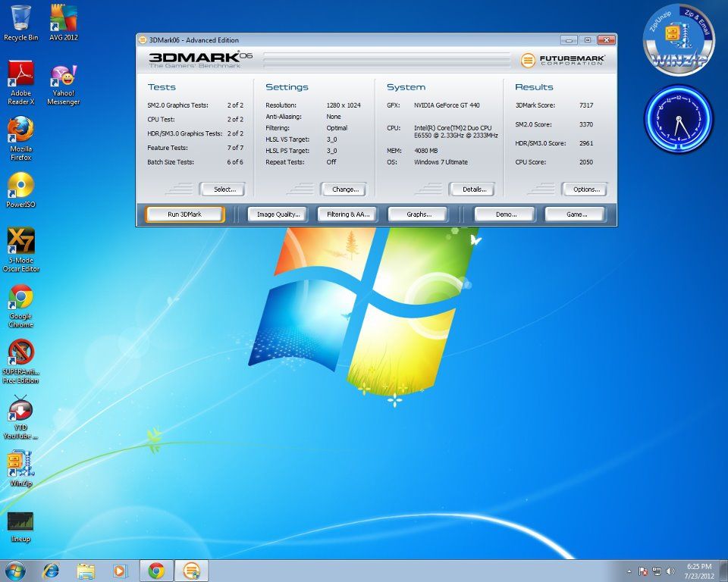The width and height of the screenshot is (728, 582).
Task: Open results Options...
Action: click(x=586, y=189)
